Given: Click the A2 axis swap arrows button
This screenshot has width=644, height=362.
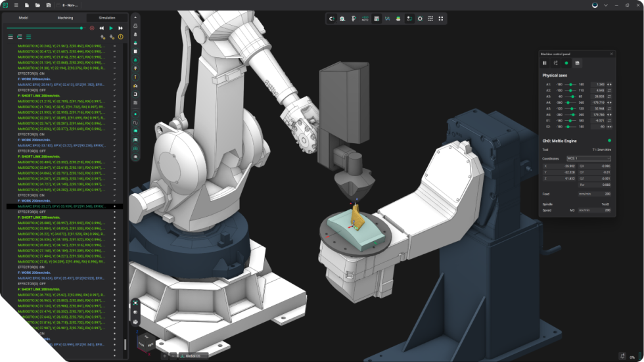Looking at the screenshot, I should tap(610, 91).
